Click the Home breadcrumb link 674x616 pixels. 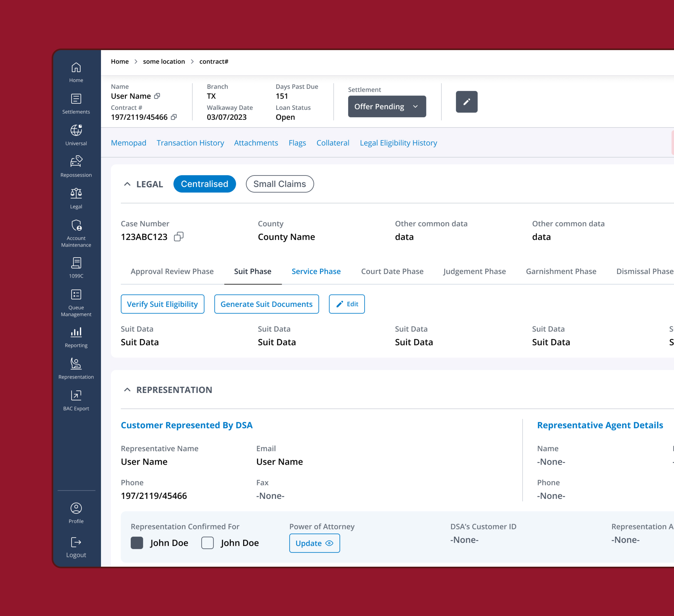coord(120,62)
